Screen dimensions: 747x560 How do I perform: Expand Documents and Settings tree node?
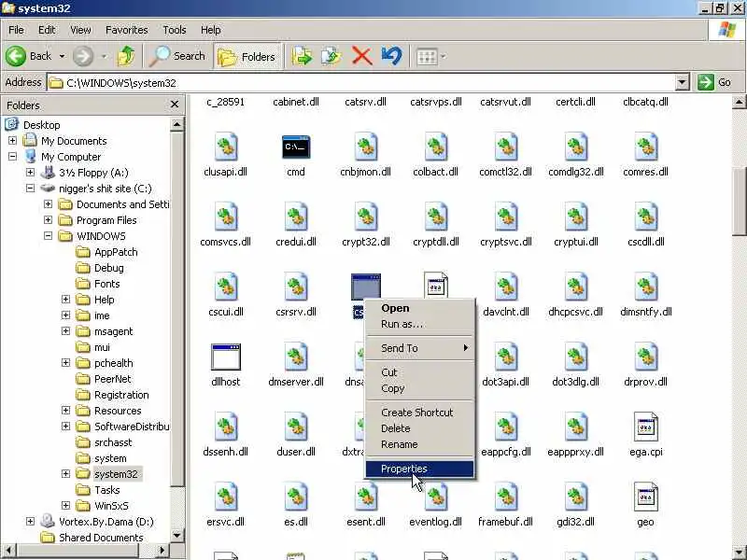click(49, 203)
